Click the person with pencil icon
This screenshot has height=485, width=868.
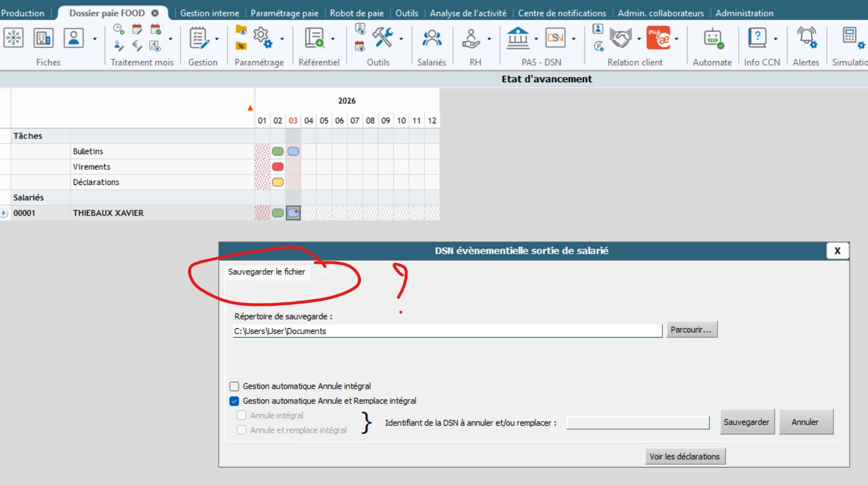(x=119, y=45)
